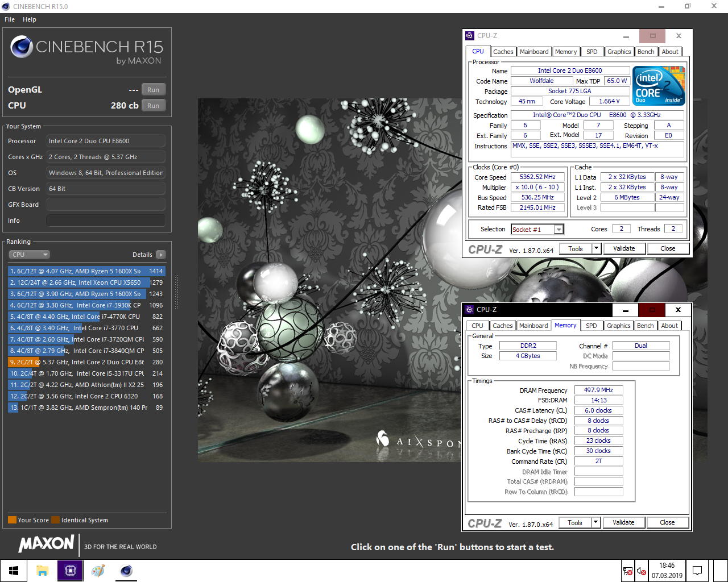Click Tools button in CPU-Z Memory window

(x=575, y=522)
